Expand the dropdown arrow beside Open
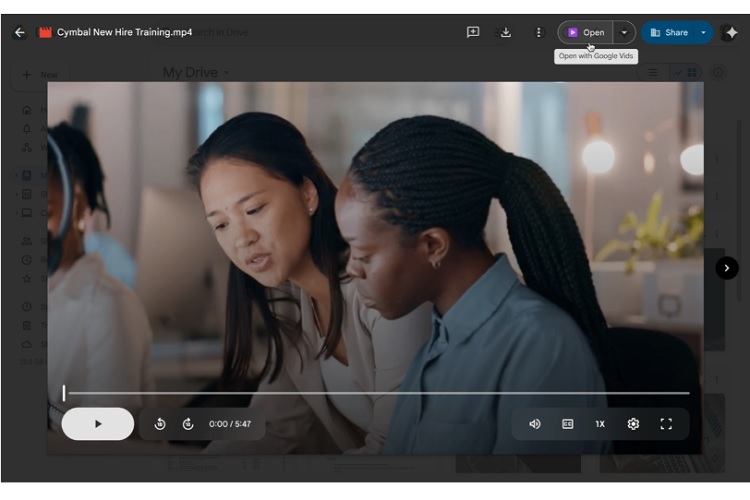The width and height of the screenshot is (750, 500). click(625, 32)
